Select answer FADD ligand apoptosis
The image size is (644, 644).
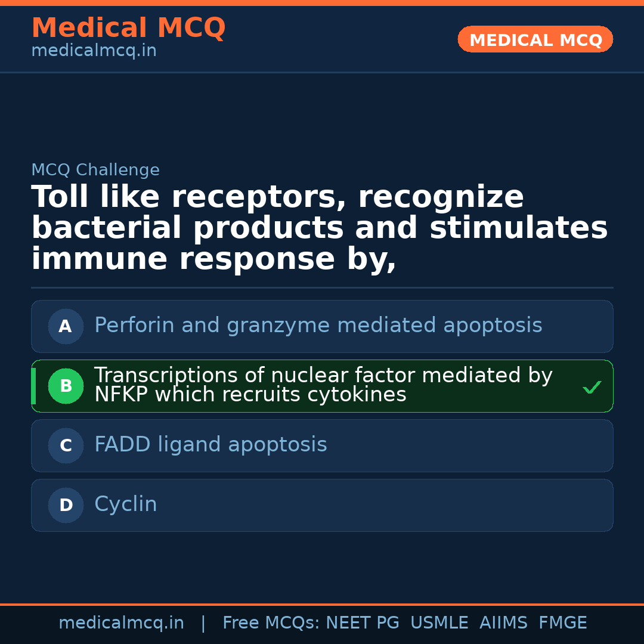tap(210, 445)
